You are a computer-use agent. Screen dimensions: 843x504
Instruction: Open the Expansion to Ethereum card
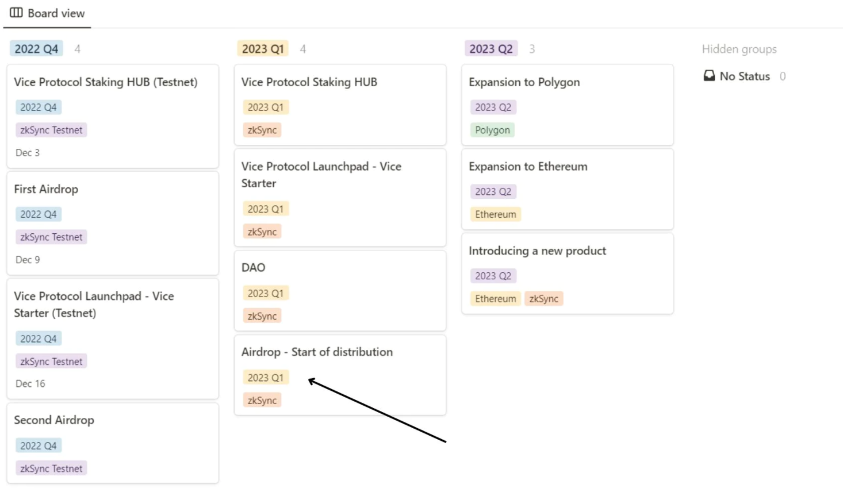click(x=568, y=190)
